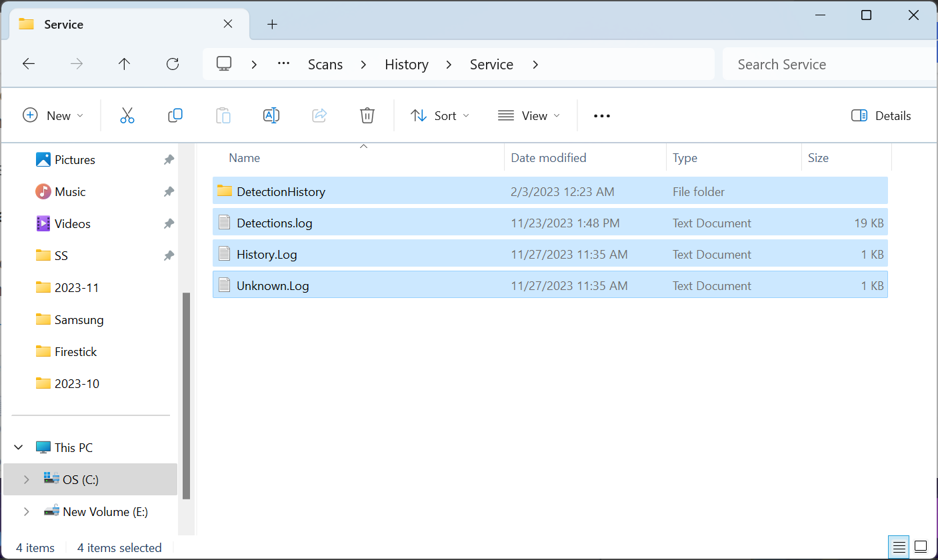Select the Detections.log file name

point(275,223)
